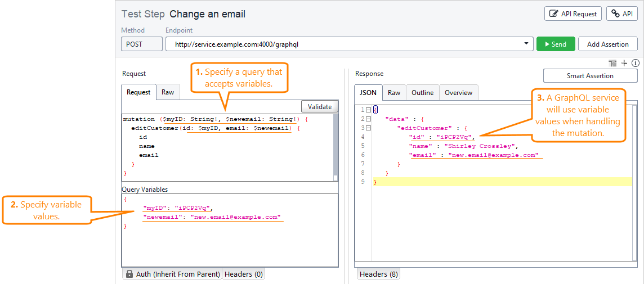Open the Auth (Inherit From Parent) tab
This screenshot has height=284, width=644.
tap(172, 274)
